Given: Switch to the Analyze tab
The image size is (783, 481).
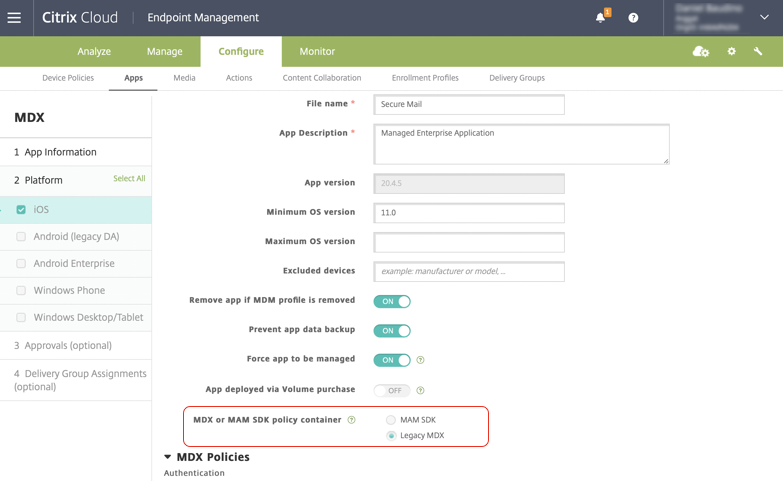Looking at the screenshot, I should [94, 51].
